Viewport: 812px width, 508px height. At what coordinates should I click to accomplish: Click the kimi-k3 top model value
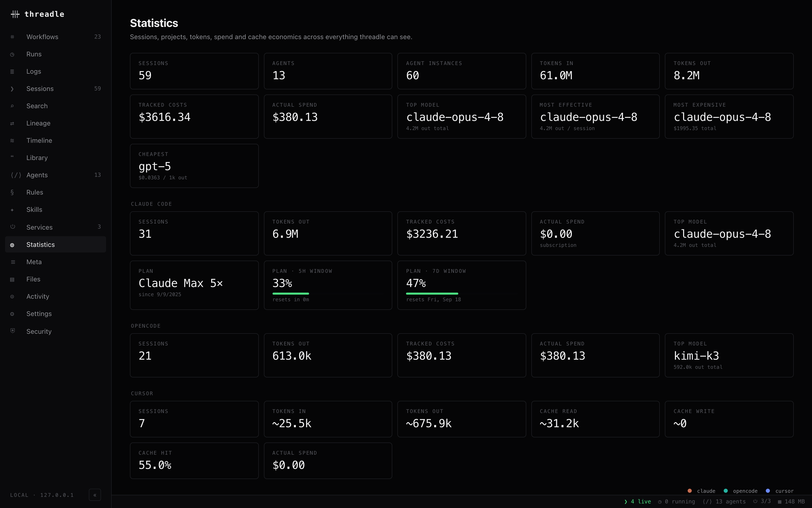tap(696, 356)
